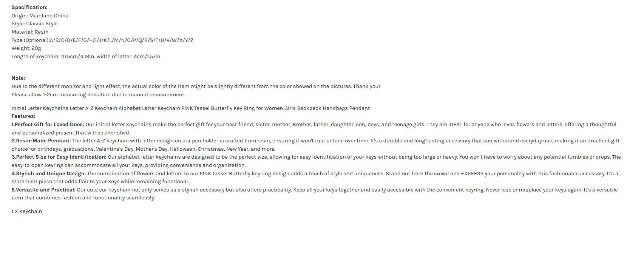644x264 pixels.
Task: Click the Features heading
Action: pyautogui.click(x=23, y=116)
